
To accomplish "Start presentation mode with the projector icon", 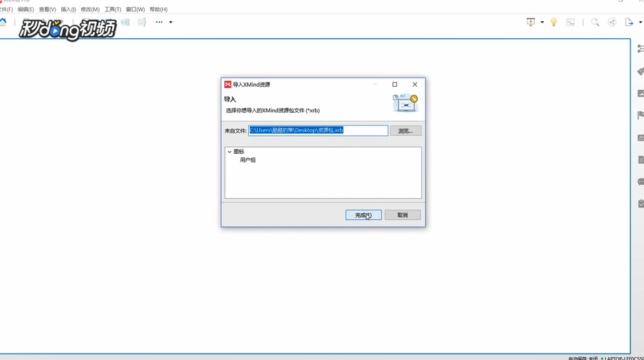I will tap(530, 22).
